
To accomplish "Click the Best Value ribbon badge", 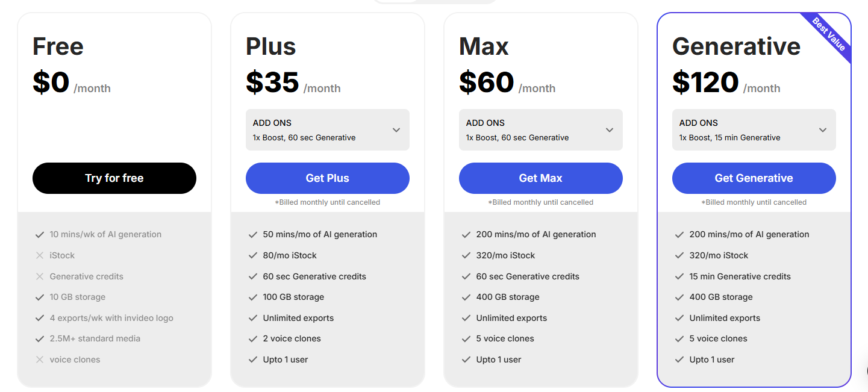I will pos(829,34).
